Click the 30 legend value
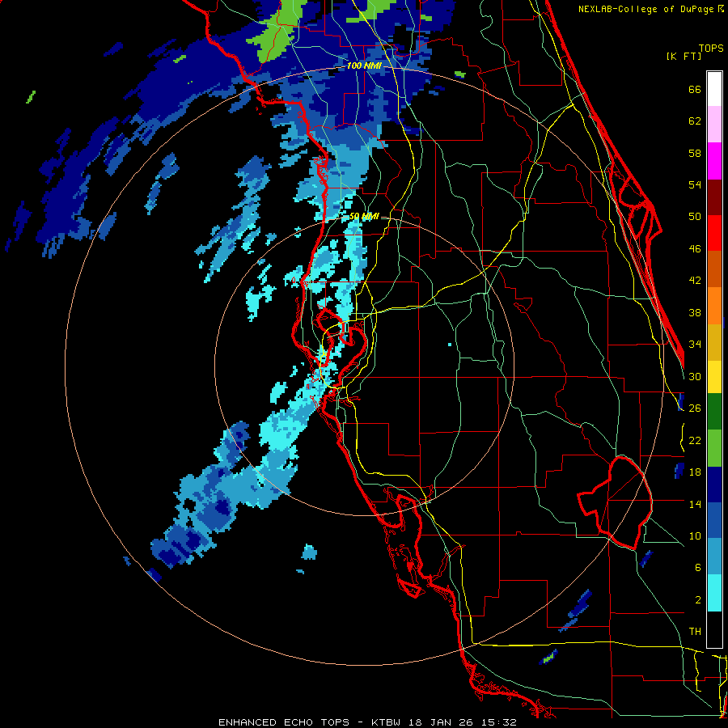This screenshot has width=728, height=728. 695,376
